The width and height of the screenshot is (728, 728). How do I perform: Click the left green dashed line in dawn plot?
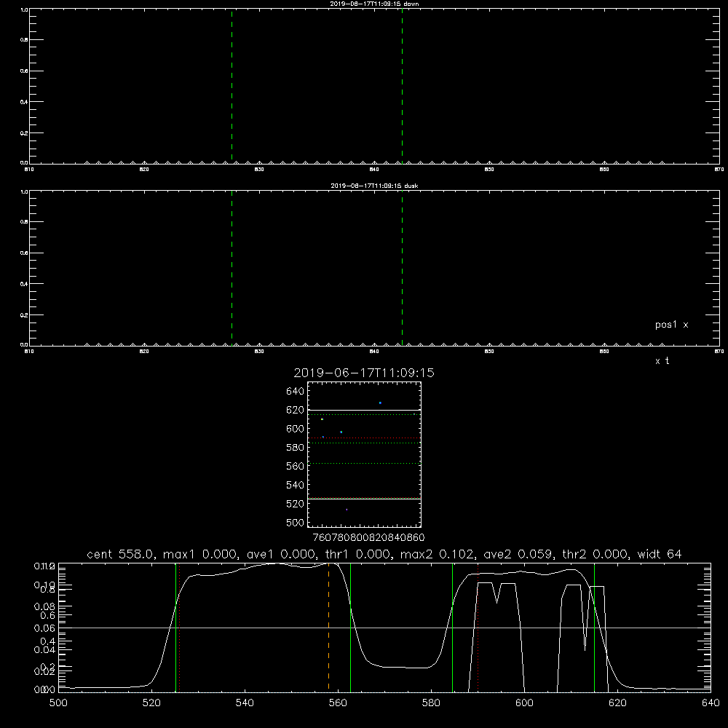click(x=232, y=86)
